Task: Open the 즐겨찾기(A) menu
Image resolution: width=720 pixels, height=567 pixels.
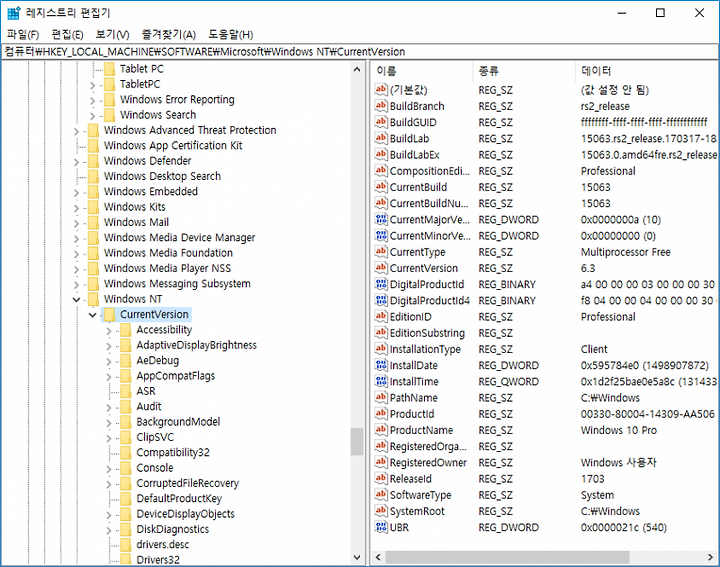Action: coord(169,34)
